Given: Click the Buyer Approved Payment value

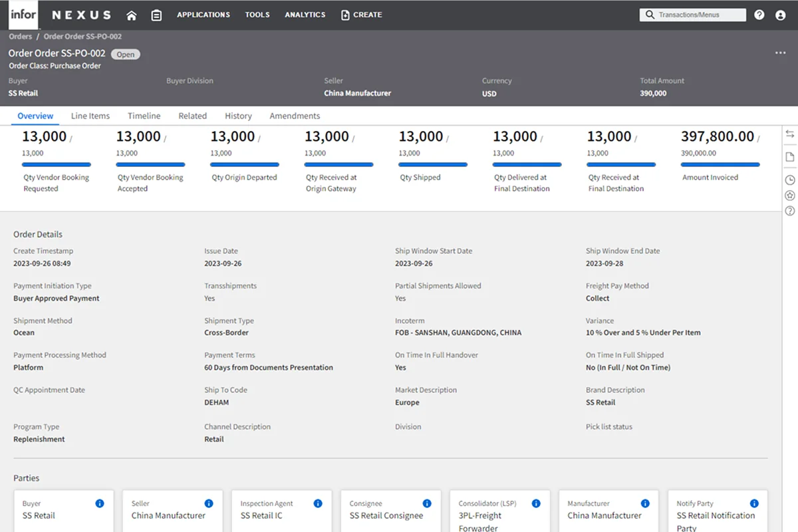Looking at the screenshot, I should click(57, 298).
